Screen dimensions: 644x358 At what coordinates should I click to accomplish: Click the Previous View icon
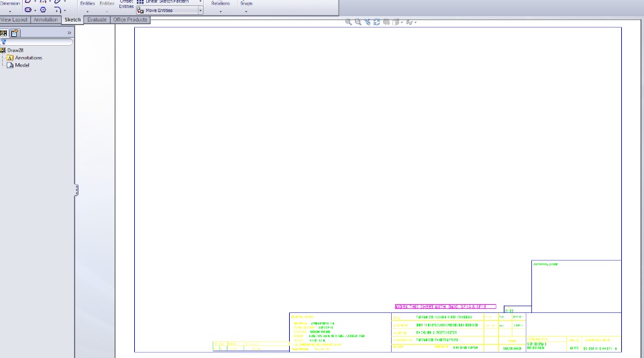click(x=367, y=22)
